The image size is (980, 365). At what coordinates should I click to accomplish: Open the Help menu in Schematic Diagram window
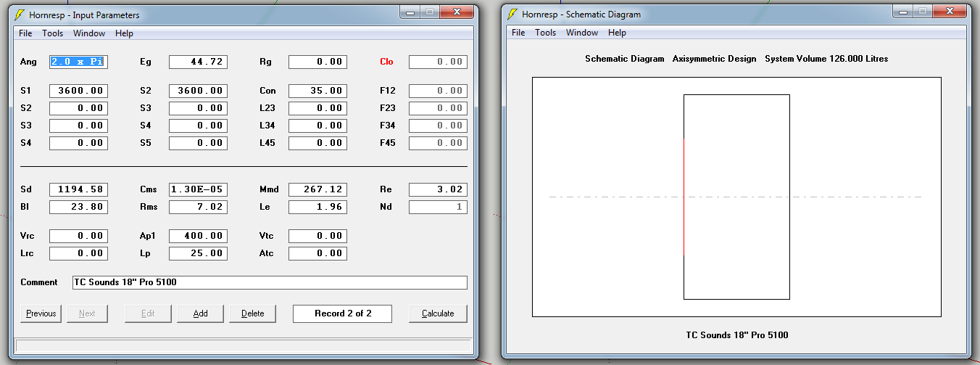tap(617, 33)
